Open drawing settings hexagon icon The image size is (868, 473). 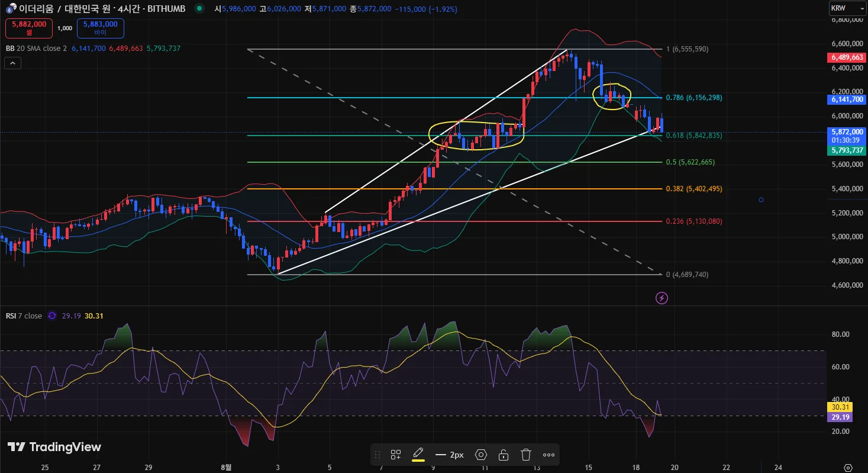(x=481, y=455)
